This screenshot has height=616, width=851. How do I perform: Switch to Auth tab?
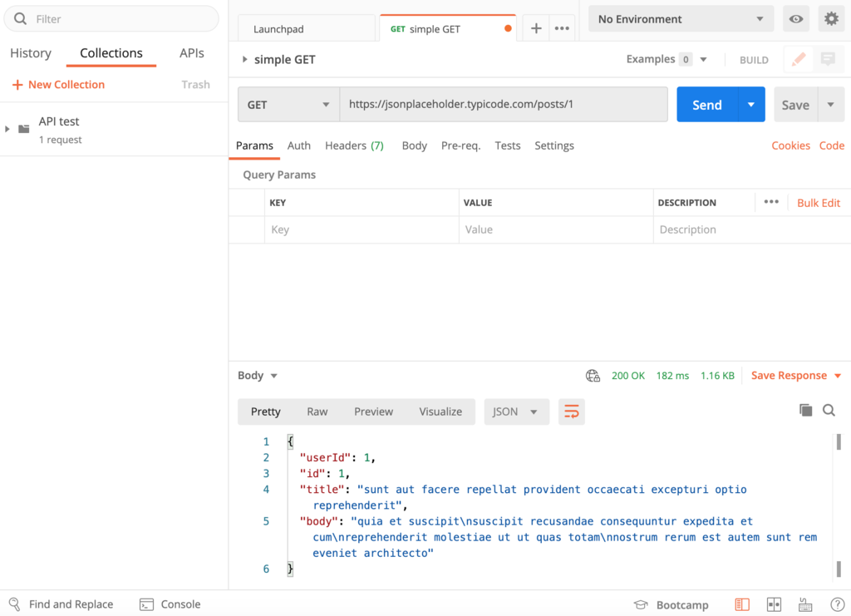[299, 145]
